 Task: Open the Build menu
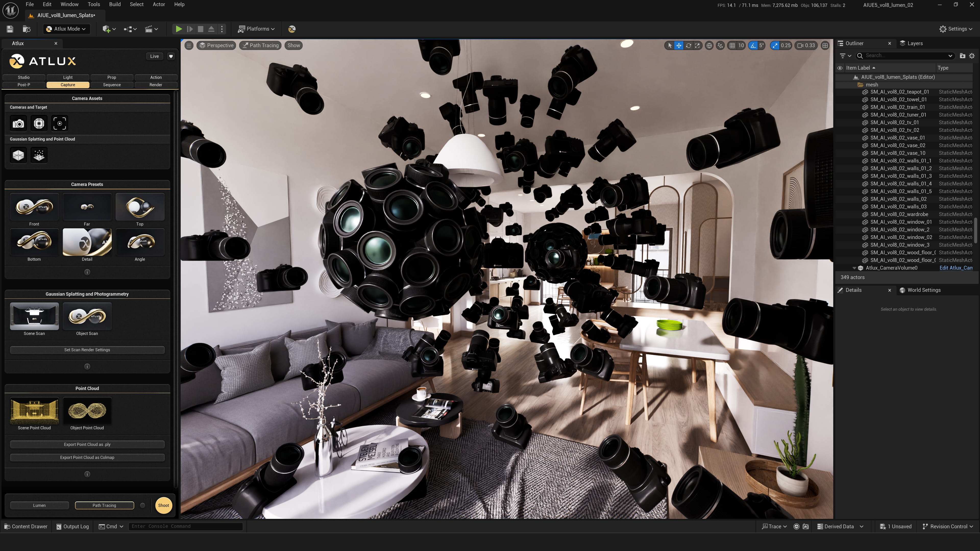(115, 4)
